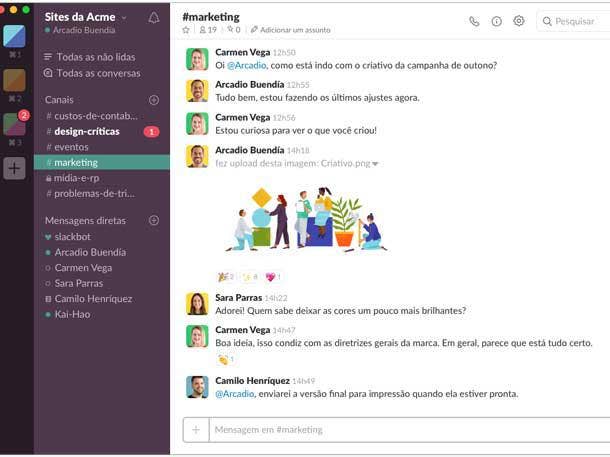Start a call with the phone icon

474,21
